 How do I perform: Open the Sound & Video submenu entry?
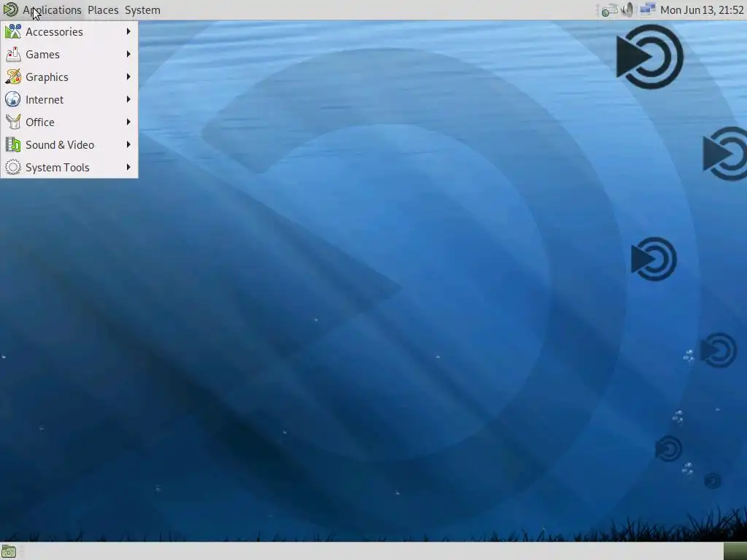pos(69,145)
